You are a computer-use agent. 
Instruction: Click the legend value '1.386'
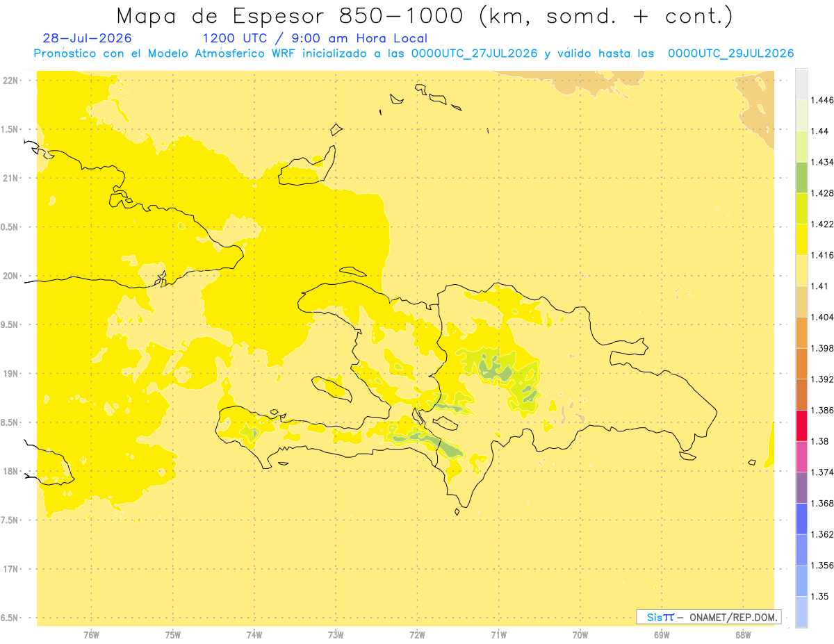click(821, 411)
